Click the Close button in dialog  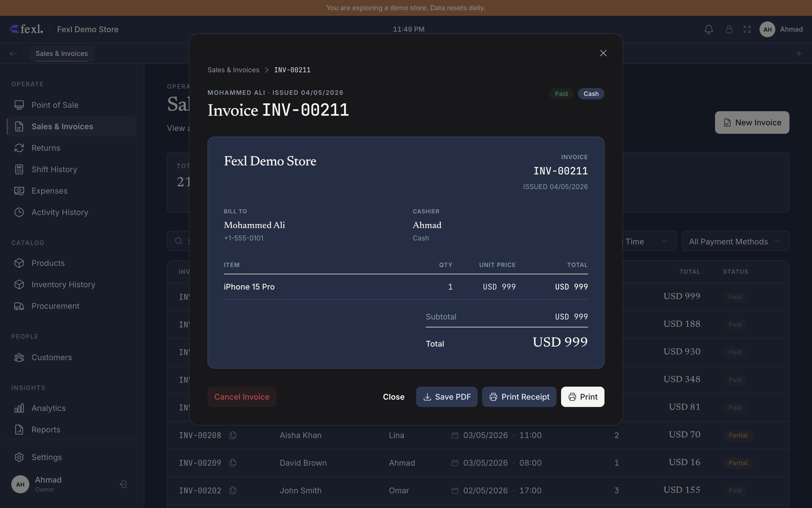[394, 397]
